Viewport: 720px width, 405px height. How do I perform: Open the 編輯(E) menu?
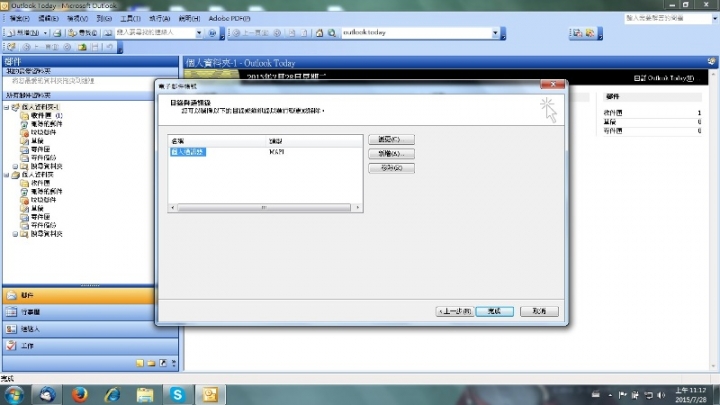[48, 18]
